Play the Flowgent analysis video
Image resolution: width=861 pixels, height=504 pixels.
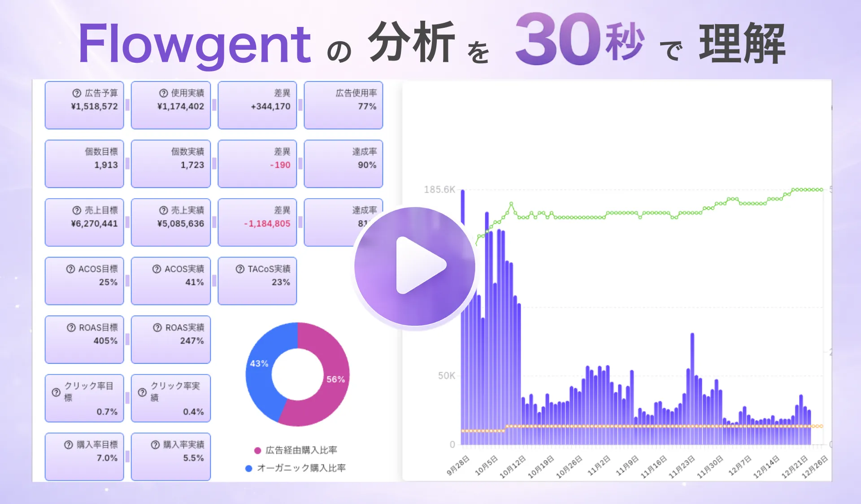coord(415,266)
